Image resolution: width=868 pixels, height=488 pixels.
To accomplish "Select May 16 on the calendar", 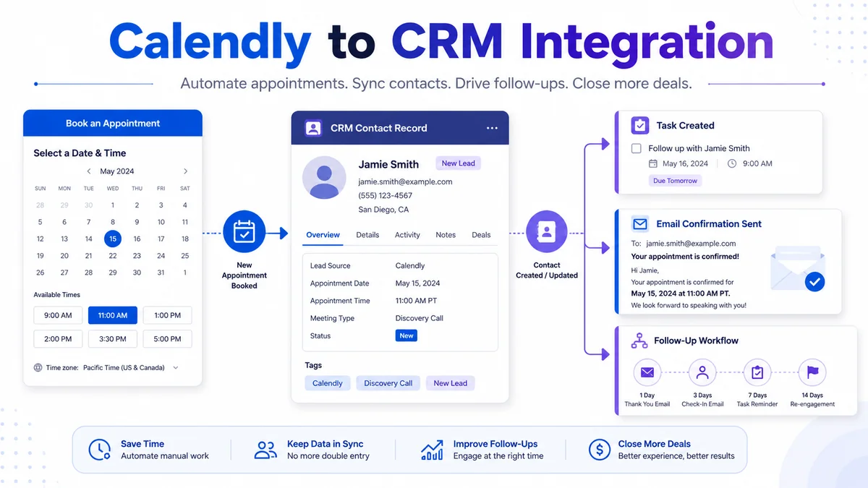I will click(137, 239).
